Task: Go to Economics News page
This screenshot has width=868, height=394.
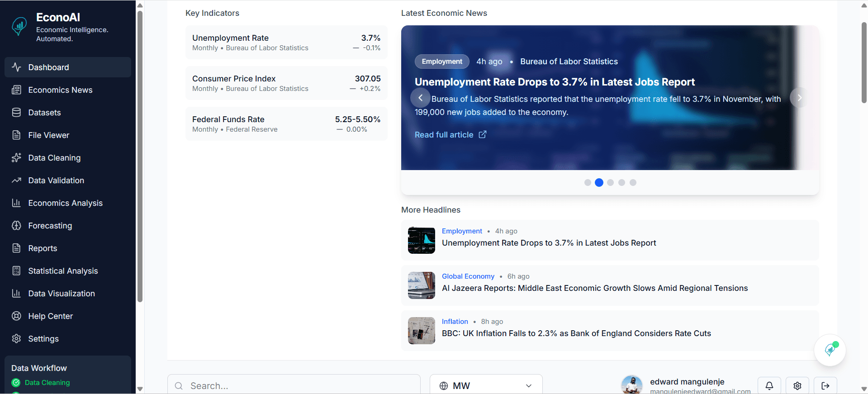Action: click(68, 90)
